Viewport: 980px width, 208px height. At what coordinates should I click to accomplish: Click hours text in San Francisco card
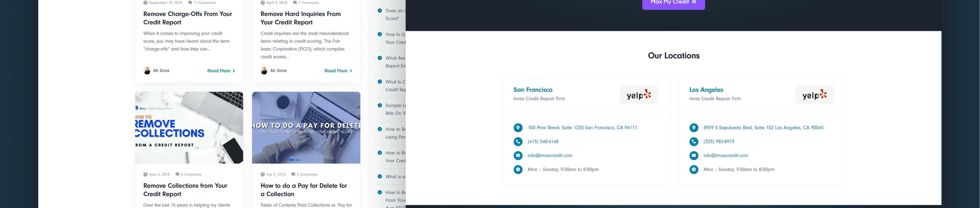point(563,170)
